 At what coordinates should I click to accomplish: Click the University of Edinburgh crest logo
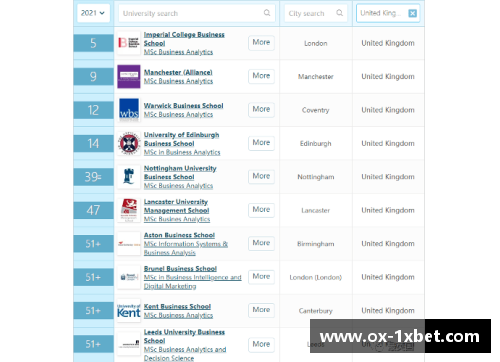(129, 143)
